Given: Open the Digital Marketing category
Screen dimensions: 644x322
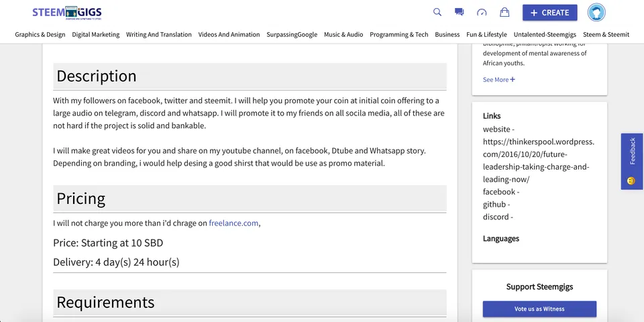Looking at the screenshot, I should pos(96,34).
